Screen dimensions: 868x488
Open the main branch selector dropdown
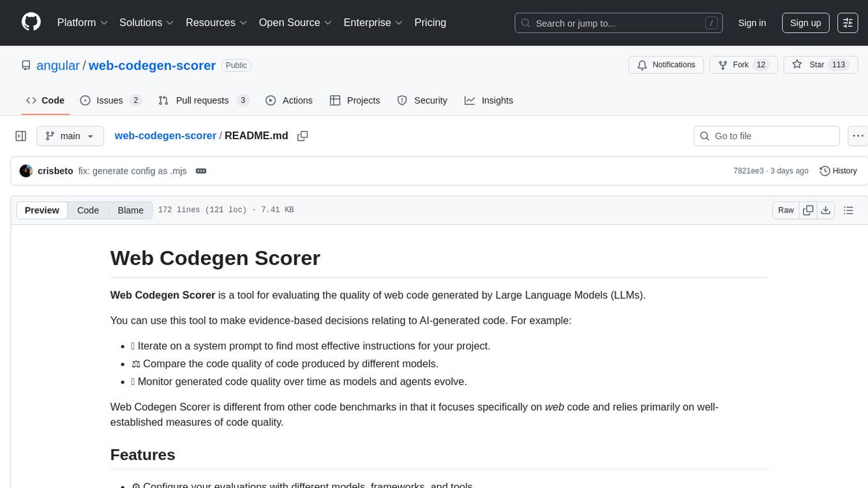pyautogui.click(x=70, y=136)
